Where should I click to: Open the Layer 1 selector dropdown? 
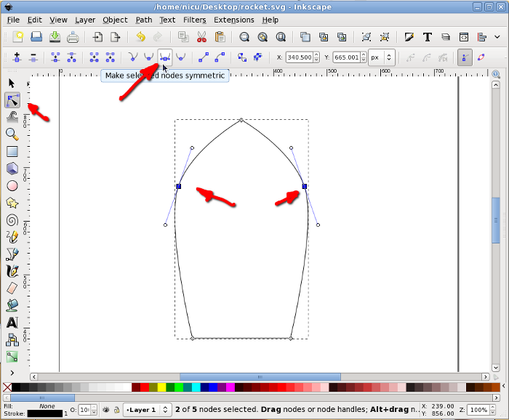click(x=147, y=410)
